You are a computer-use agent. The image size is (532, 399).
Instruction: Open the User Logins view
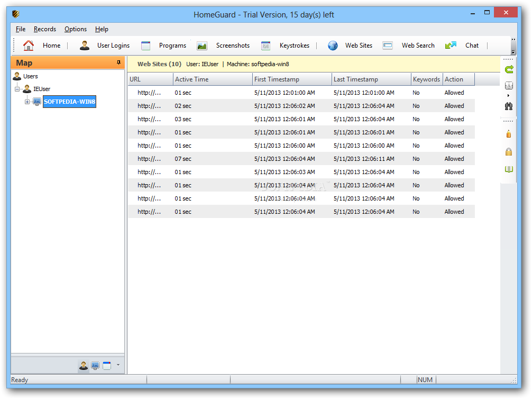click(x=104, y=46)
